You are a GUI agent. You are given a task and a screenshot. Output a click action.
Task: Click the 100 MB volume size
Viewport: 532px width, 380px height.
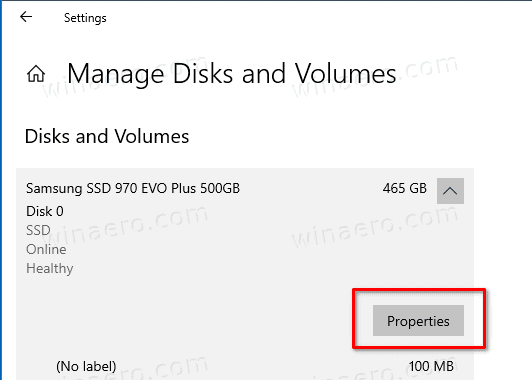click(431, 366)
